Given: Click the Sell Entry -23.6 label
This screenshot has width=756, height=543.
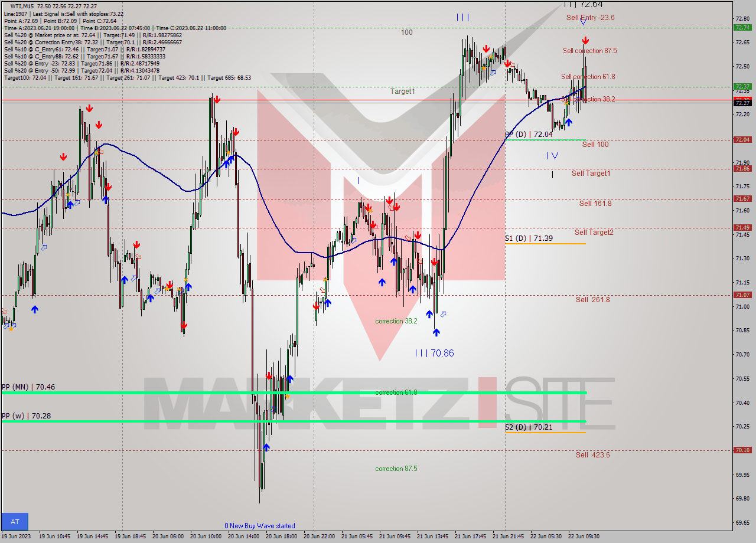Looking at the screenshot, I should pyautogui.click(x=590, y=18).
